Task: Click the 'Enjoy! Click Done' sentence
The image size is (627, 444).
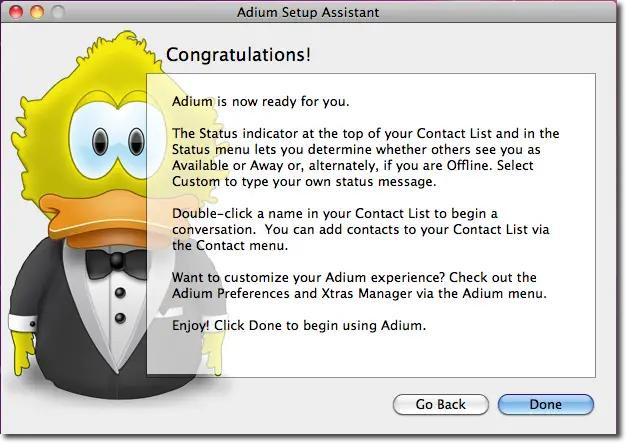Action: click(x=299, y=326)
